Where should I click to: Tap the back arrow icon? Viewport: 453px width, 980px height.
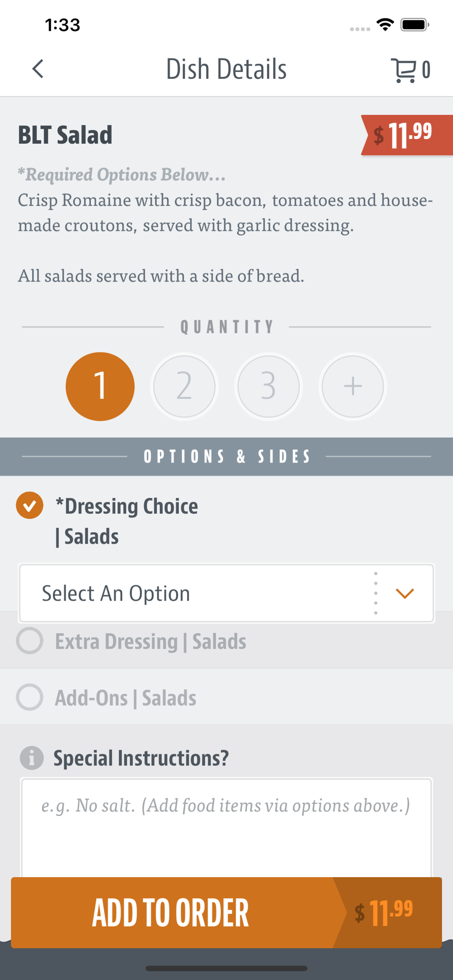(38, 69)
